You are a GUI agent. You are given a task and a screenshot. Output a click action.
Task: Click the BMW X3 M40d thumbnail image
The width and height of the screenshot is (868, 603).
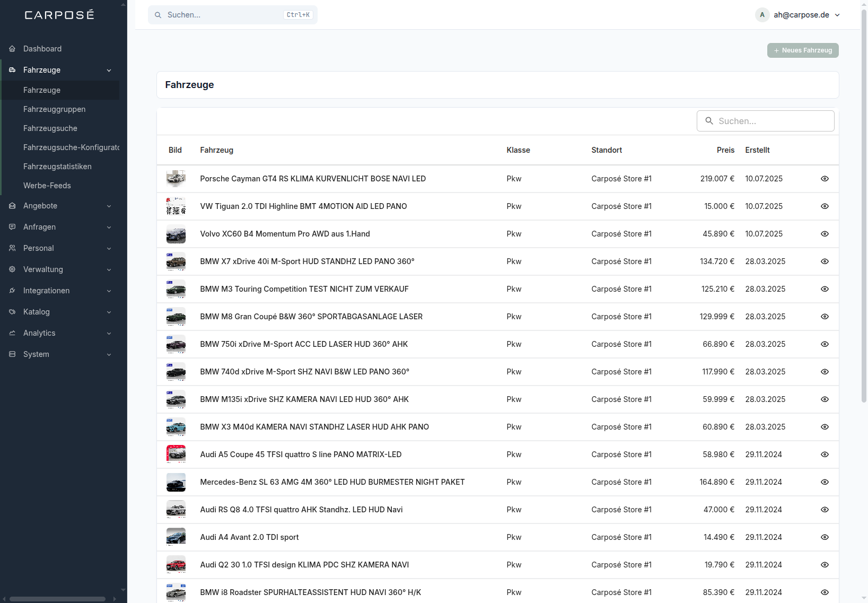coord(176,427)
